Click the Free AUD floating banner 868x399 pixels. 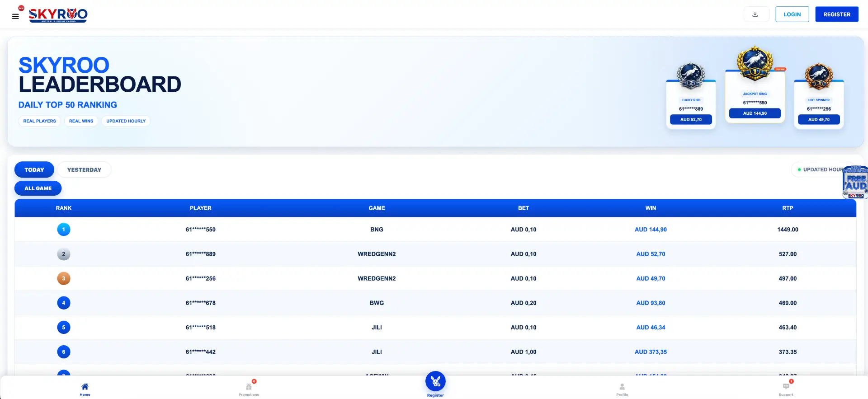(x=855, y=183)
